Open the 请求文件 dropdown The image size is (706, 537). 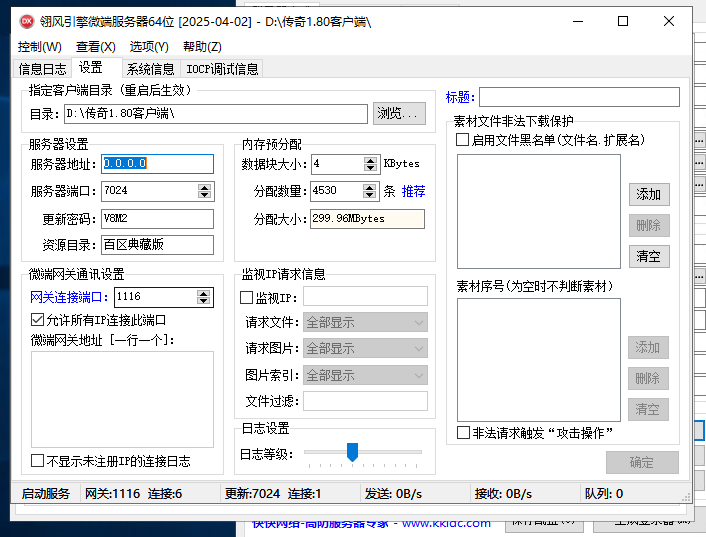[365, 322]
